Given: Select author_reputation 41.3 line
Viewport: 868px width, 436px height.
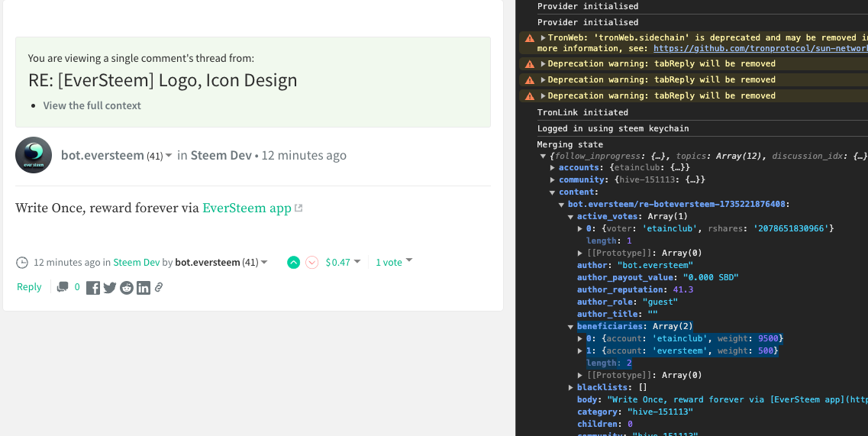Looking at the screenshot, I should [635, 289].
